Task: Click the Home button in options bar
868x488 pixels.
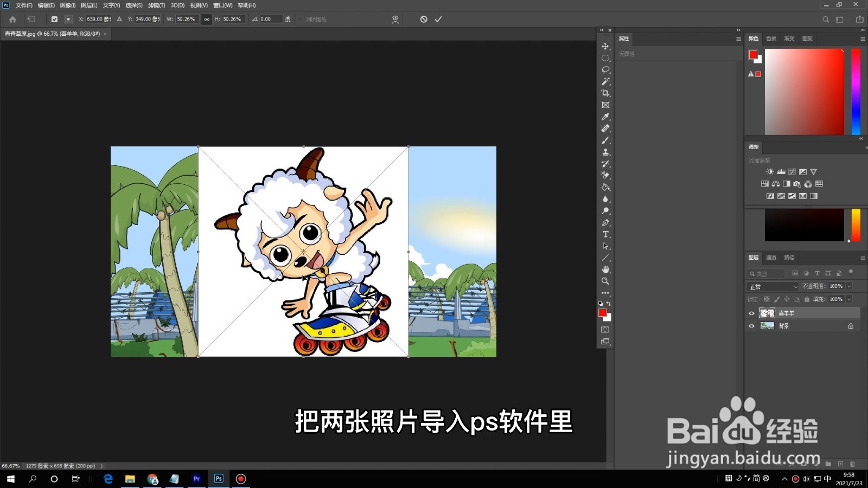Action: (x=12, y=19)
